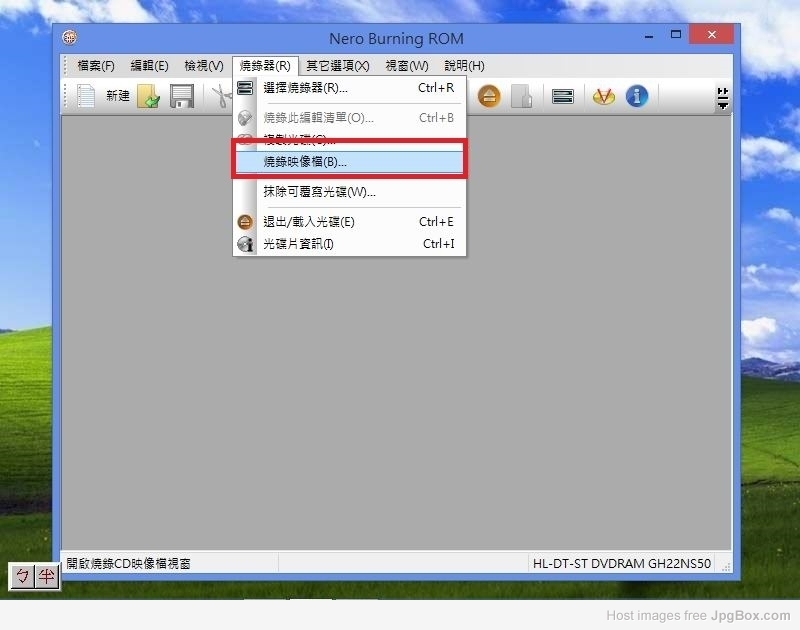Image resolution: width=800 pixels, height=630 pixels.
Task: Click the Open file folder toolbar icon
Action: pos(149,96)
